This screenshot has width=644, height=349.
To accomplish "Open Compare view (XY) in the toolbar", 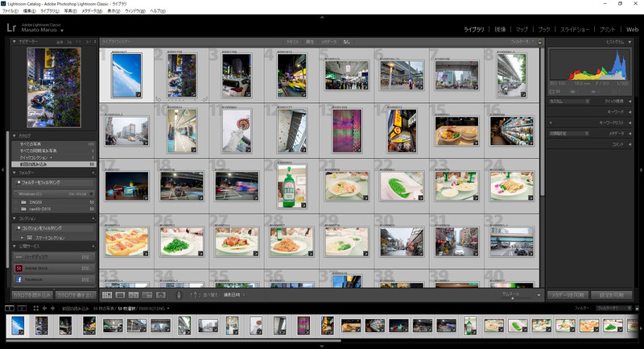I will click(134, 295).
